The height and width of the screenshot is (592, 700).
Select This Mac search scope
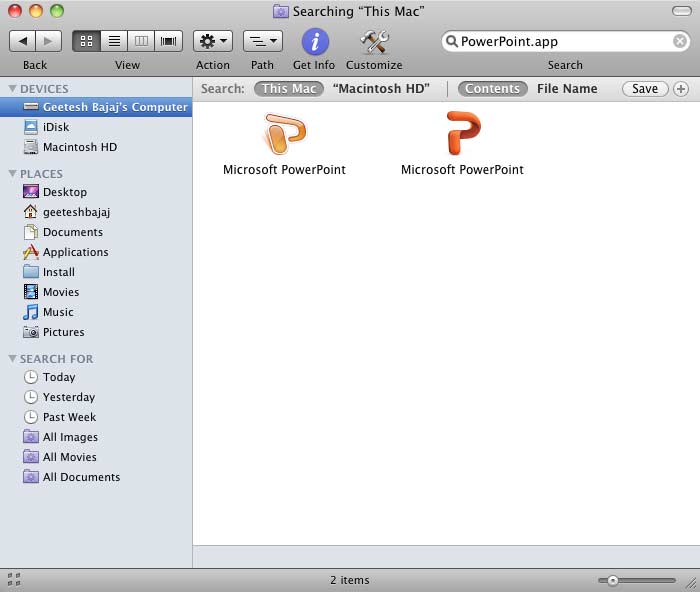click(289, 89)
